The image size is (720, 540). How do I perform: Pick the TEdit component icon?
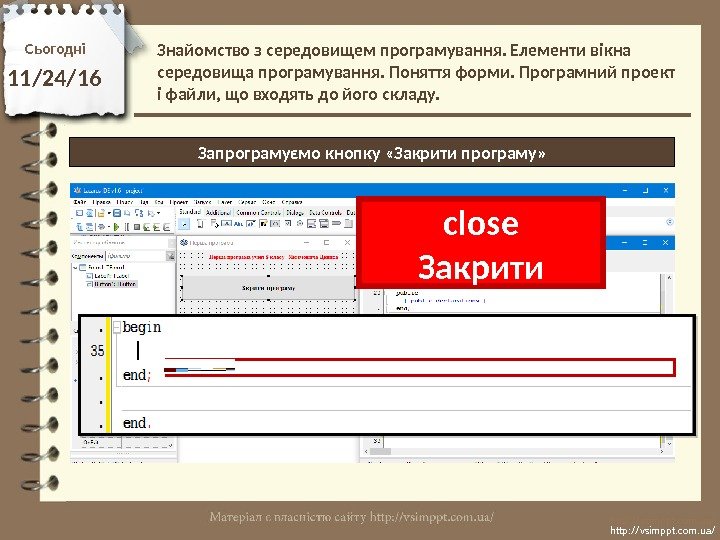(x=251, y=224)
